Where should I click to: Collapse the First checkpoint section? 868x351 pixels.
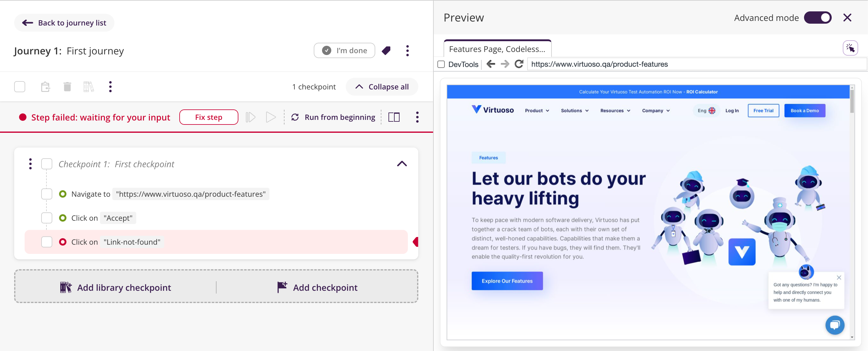point(402,164)
